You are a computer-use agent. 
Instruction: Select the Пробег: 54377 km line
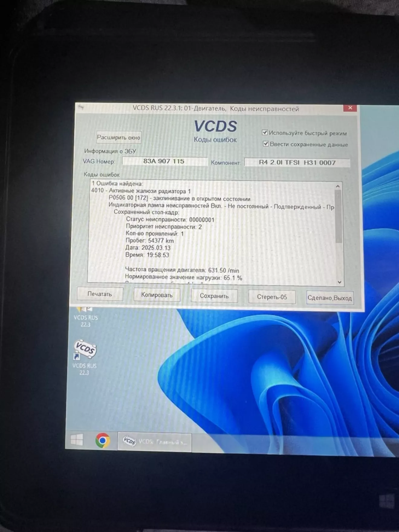pos(150,241)
